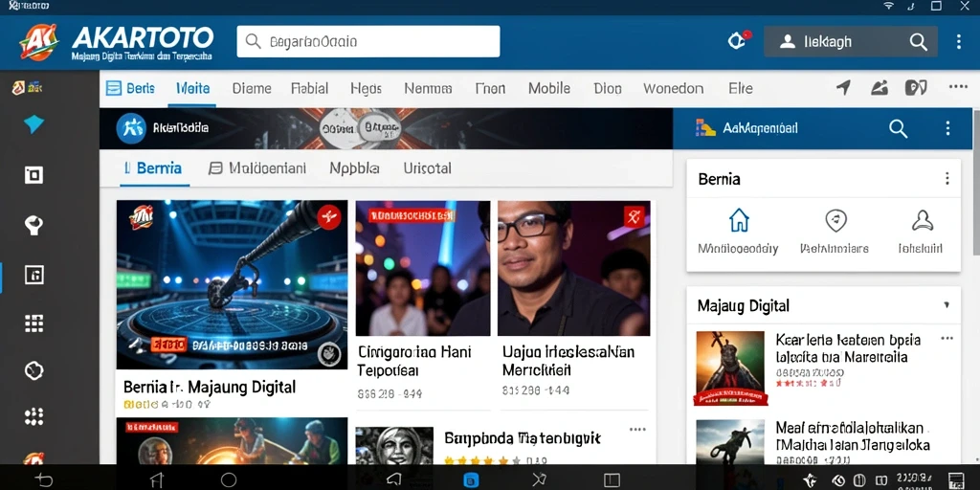Click the person icon in Bernia card

click(x=923, y=220)
